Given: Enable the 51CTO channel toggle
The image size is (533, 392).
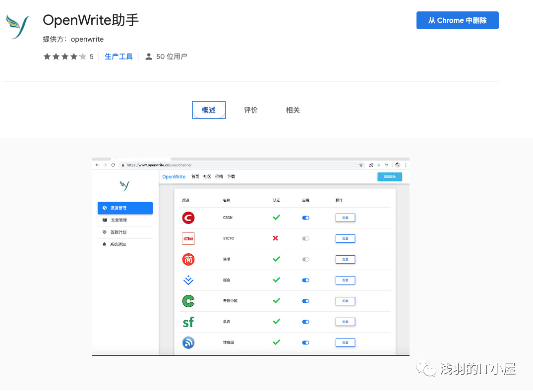Looking at the screenshot, I should pos(305,239).
